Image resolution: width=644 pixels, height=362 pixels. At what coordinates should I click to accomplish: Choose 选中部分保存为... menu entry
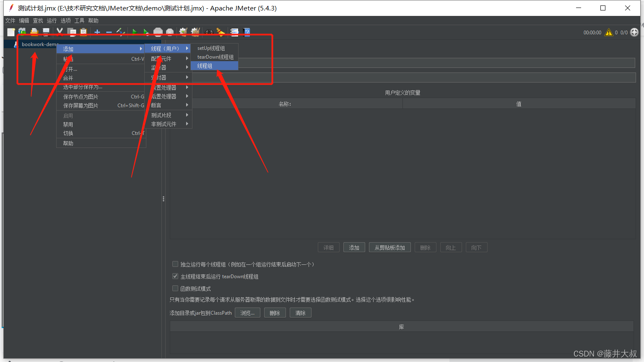(x=101, y=87)
